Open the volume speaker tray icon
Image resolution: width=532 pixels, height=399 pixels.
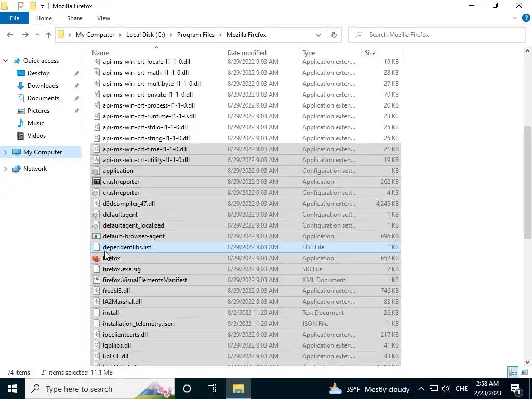[446, 389]
